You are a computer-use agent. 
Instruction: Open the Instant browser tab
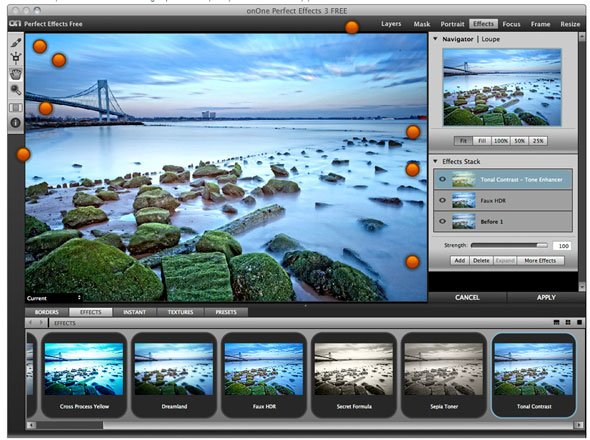tap(134, 312)
